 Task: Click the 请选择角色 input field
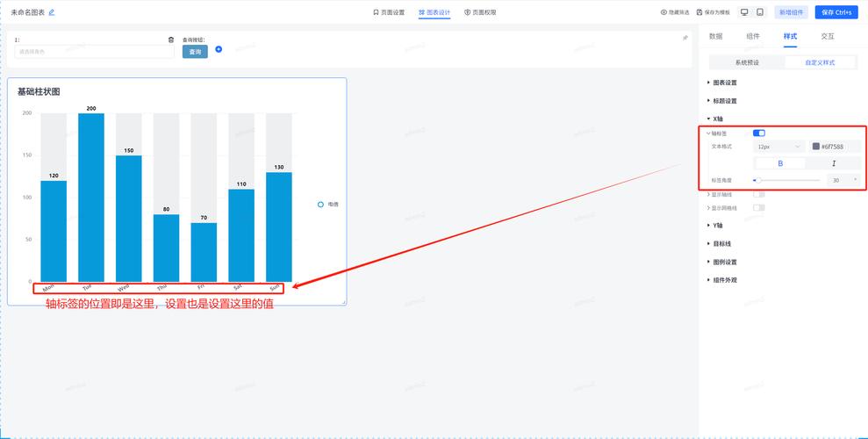[x=95, y=52]
